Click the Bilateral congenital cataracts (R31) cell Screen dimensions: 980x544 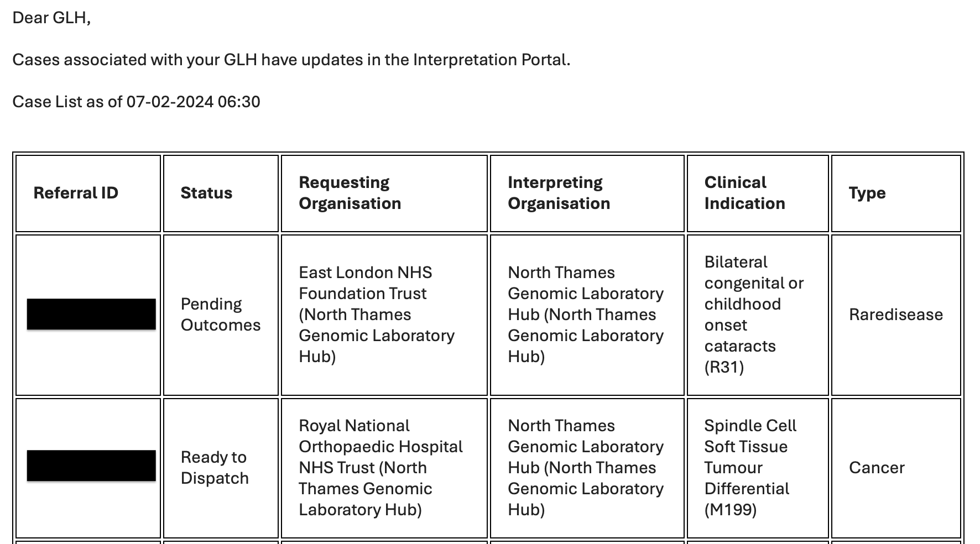coord(753,315)
